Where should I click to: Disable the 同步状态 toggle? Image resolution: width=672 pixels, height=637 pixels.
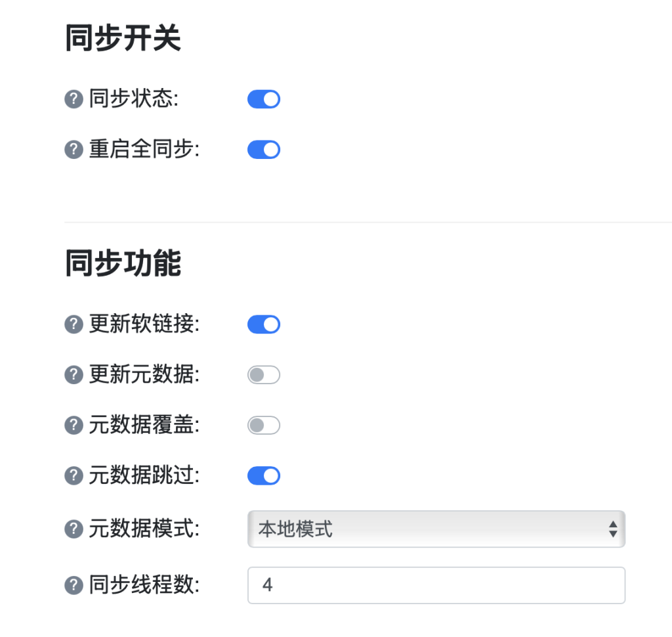(264, 99)
